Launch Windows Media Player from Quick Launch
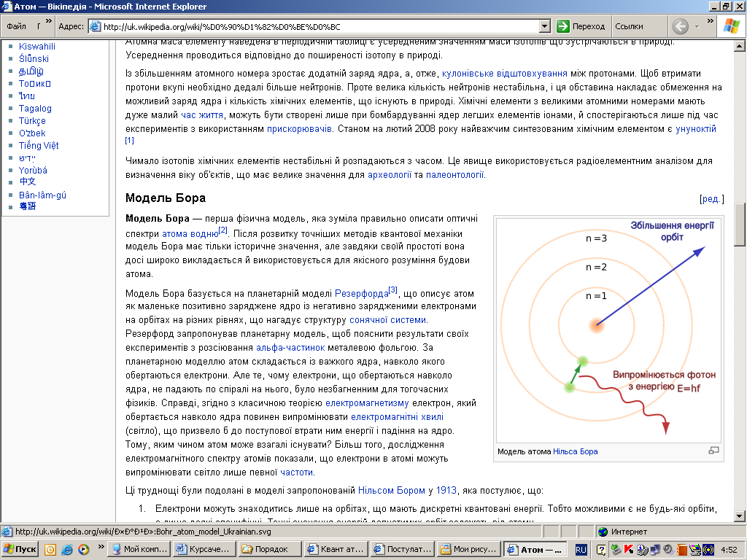The image size is (747, 560). 83,550
